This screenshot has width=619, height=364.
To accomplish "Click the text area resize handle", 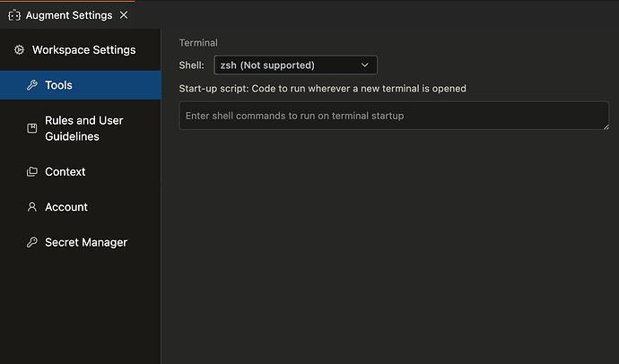I will (x=606, y=126).
